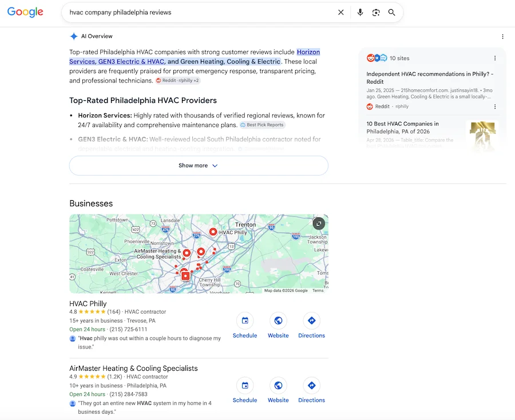
Task: Start voice search with microphone icon
Action: pos(360,13)
